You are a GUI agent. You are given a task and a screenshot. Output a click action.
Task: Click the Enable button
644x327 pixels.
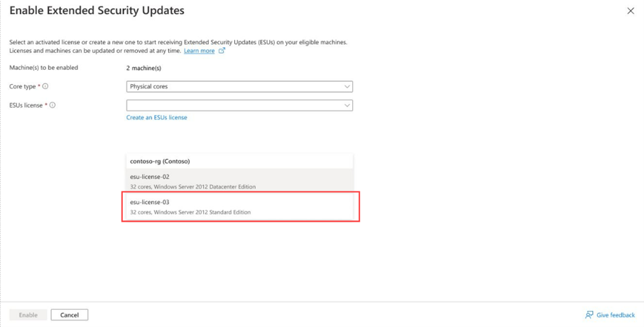(28, 315)
